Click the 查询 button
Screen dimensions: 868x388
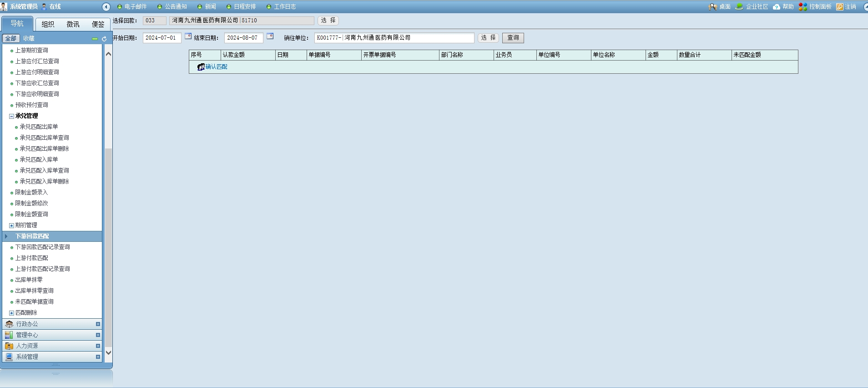pos(513,38)
